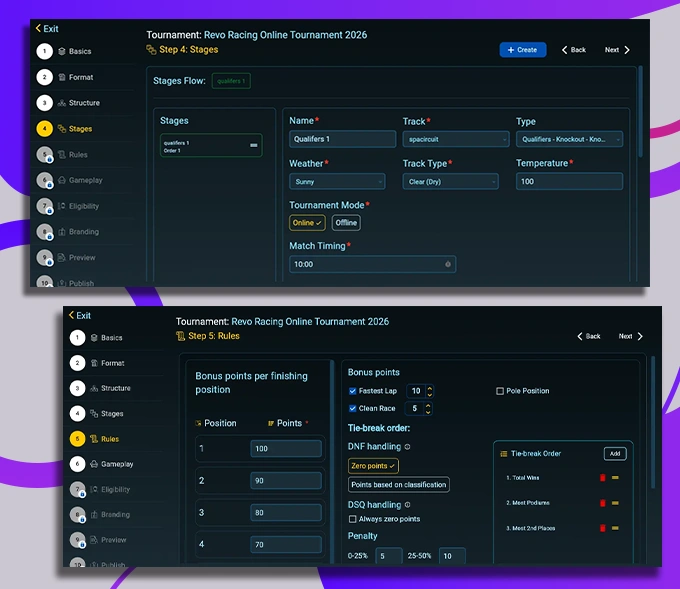This screenshot has height=589, width=680.
Task: Enable the Pole Position checkbox
Action: (x=500, y=391)
